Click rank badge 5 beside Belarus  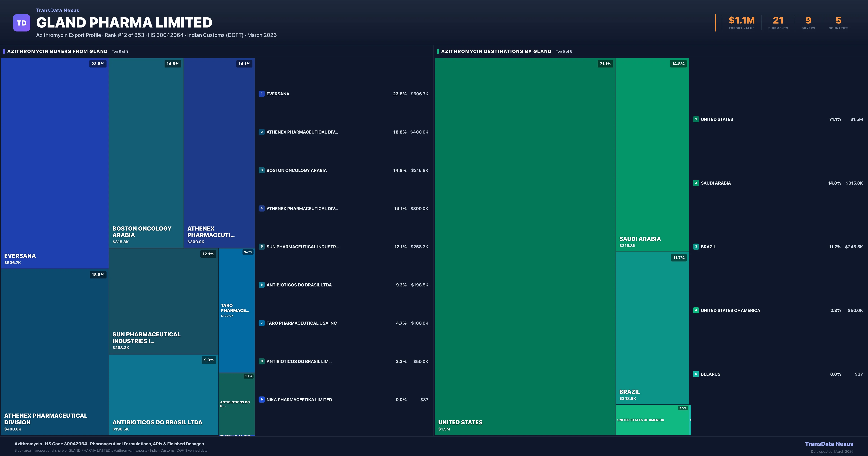click(696, 374)
